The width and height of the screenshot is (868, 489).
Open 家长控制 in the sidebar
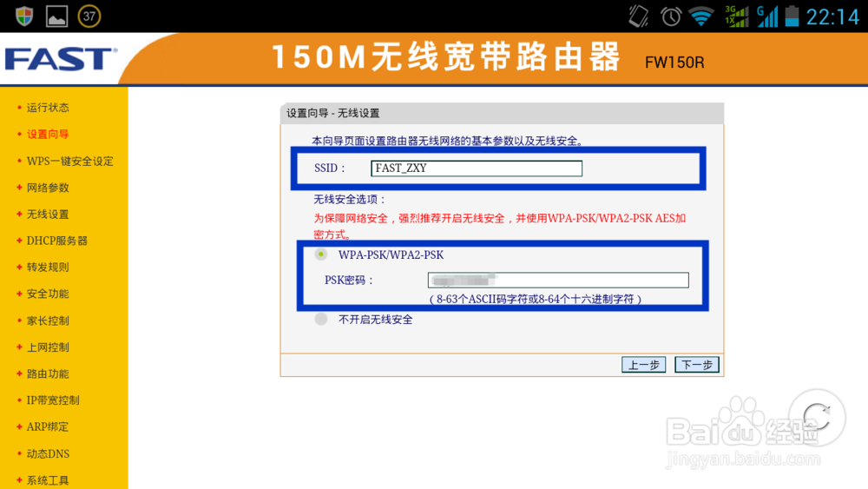point(48,320)
